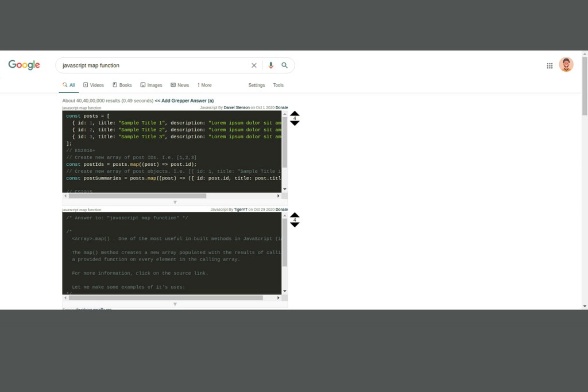Click first code block's horizontal scrollbar thumb
The image size is (588, 392).
click(x=137, y=196)
